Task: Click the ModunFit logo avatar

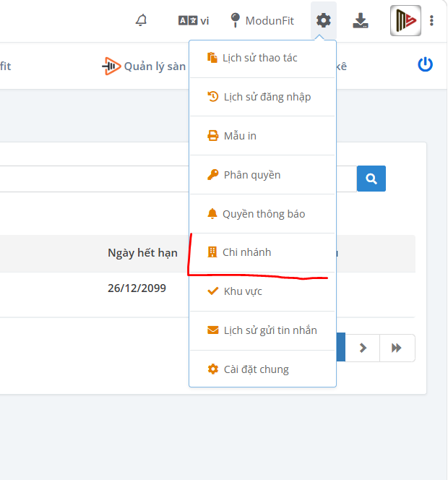Action: click(x=405, y=20)
